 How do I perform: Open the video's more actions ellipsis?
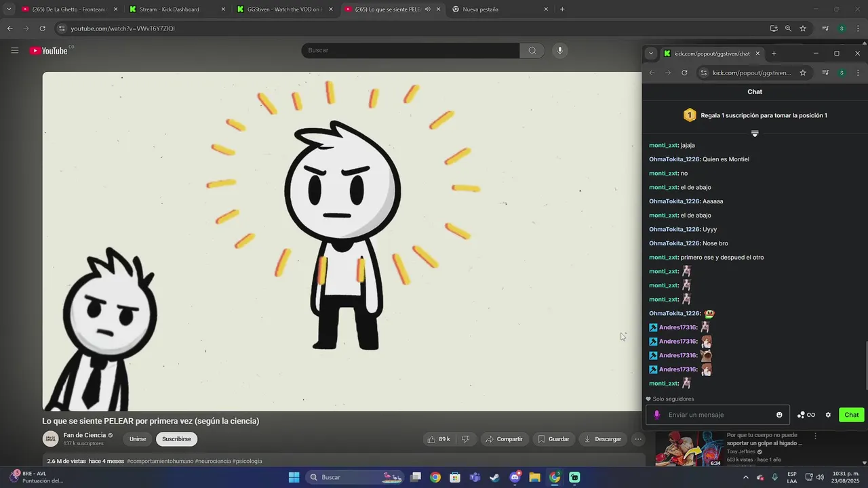(637, 439)
